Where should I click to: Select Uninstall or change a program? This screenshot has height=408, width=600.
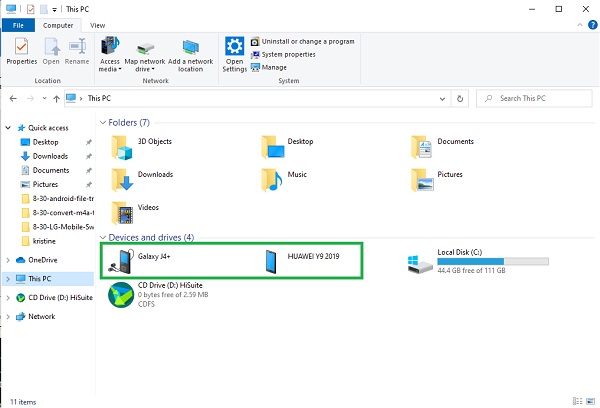point(303,41)
